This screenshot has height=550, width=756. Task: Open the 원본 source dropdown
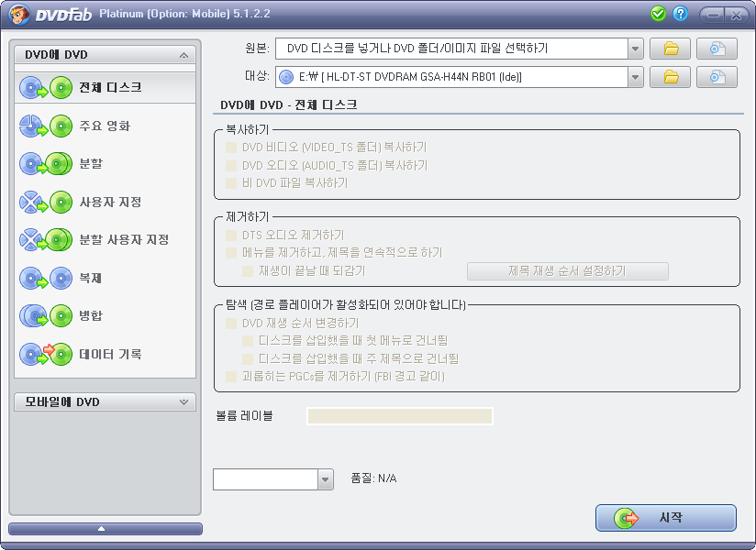point(636,49)
